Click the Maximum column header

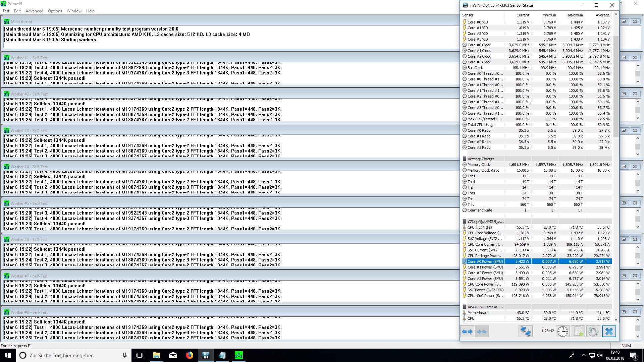(x=575, y=15)
